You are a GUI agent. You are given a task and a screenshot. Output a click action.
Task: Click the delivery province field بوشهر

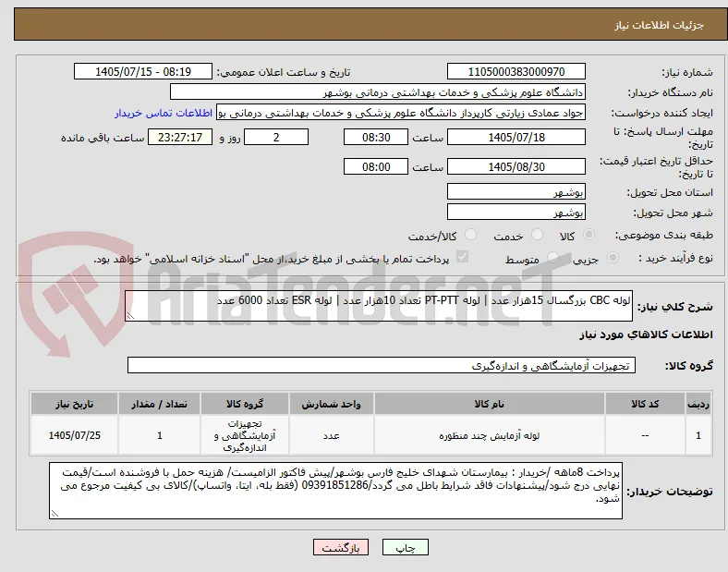516,192
